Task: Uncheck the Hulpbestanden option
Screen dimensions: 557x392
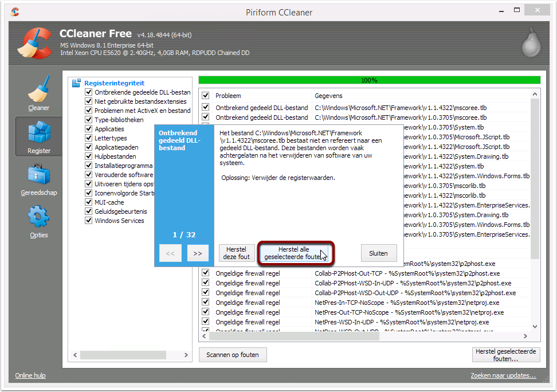Action: pos(88,156)
